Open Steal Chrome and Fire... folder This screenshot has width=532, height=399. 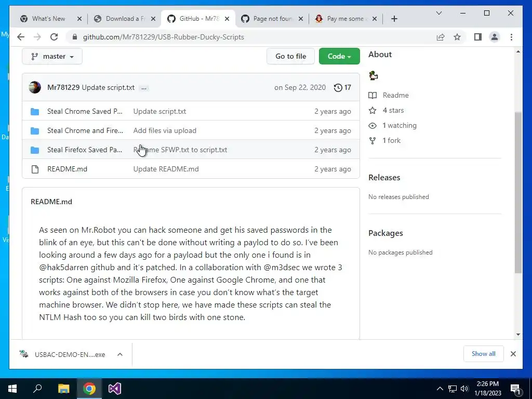coord(85,130)
